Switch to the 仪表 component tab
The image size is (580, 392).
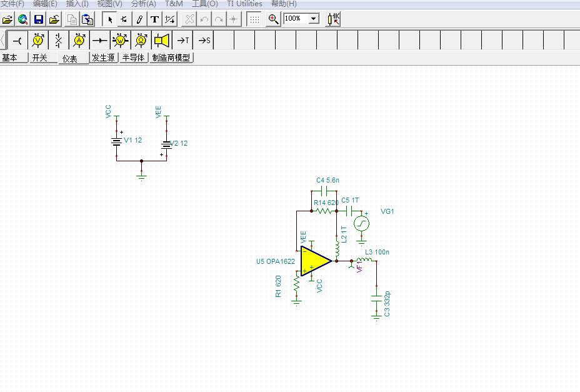[74, 59]
